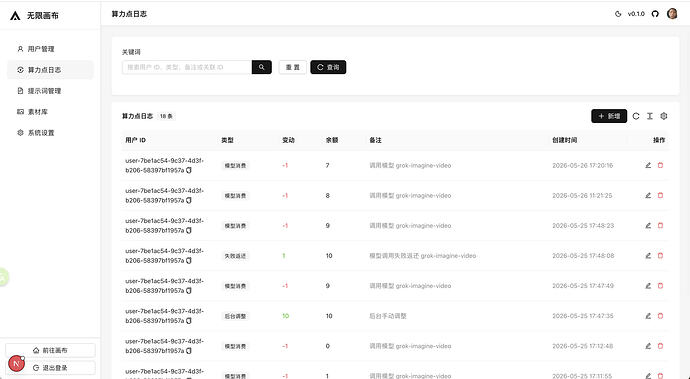690x379 pixels.
Task: Copy user ID in 失败返还 row
Action: (x=189, y=261)
